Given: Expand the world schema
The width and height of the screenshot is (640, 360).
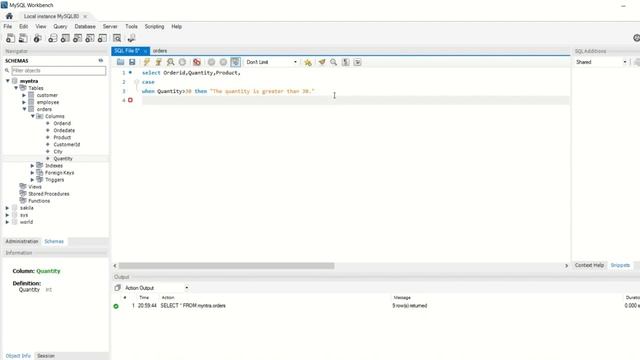Looking at the screenshot, I should (7, 222).
